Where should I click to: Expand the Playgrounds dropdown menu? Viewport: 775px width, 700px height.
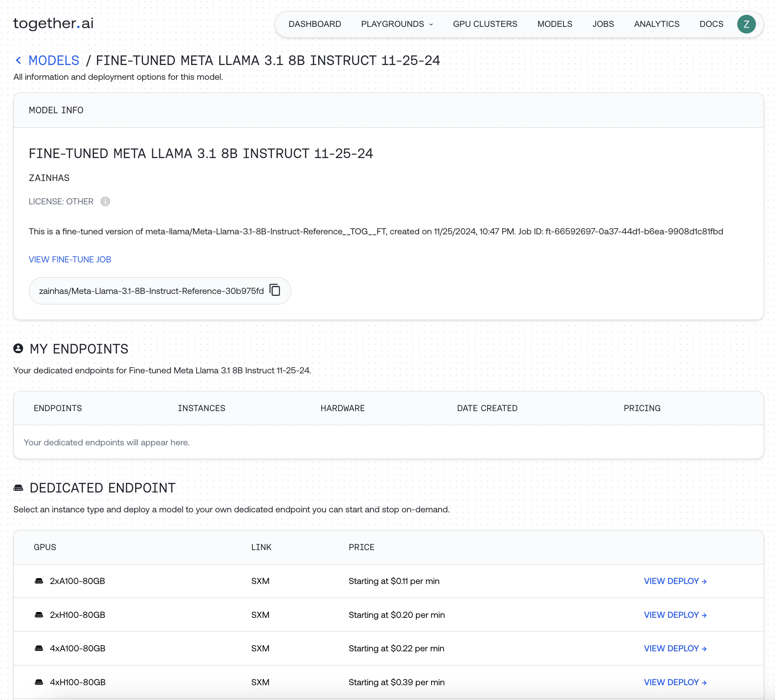click(396, 24)
